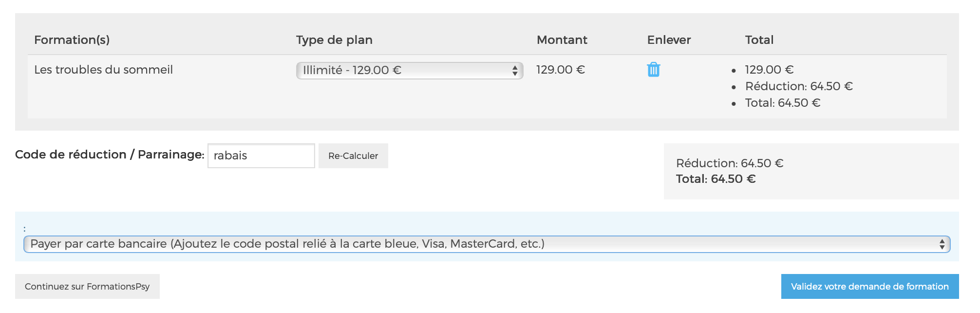Click the non-bulleted Réduction: 64.50 € summary text
Screen dimensions: 980x313
coord(729,163)
